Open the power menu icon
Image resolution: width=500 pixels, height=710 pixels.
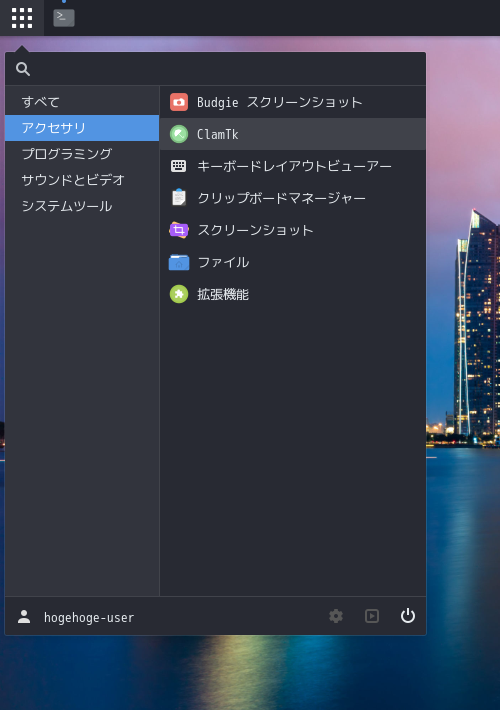[408, 616]
